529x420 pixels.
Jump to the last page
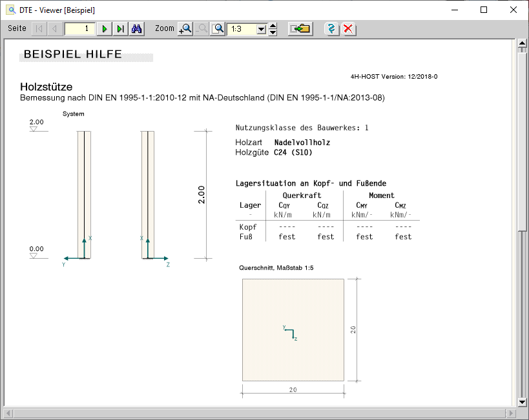point(120,29)
